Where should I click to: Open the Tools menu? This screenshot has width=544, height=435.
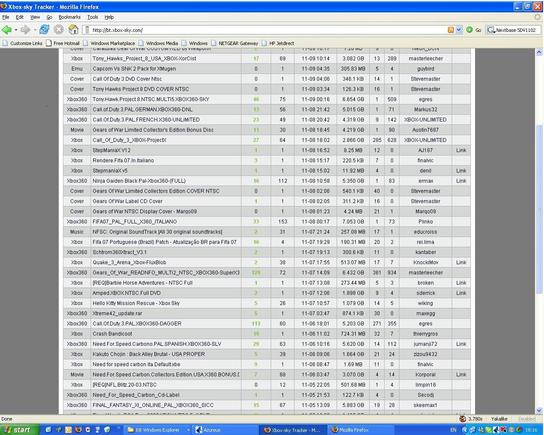pyautogui.click(x=93, y=17)
